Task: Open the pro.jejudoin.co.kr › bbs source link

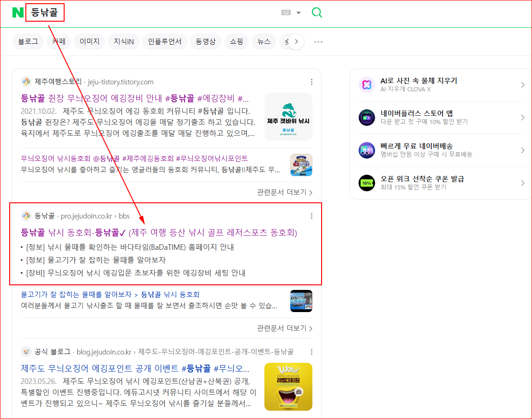Action: click(95, 216)
